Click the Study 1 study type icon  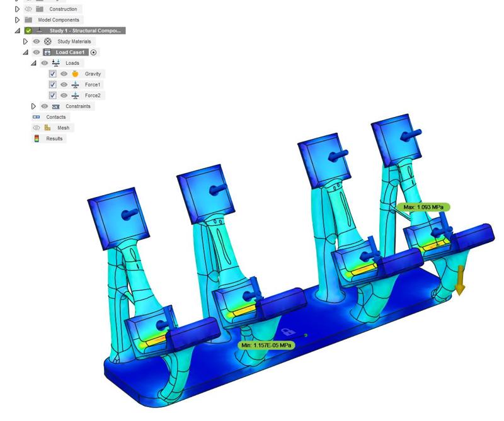tap(40, 30)
